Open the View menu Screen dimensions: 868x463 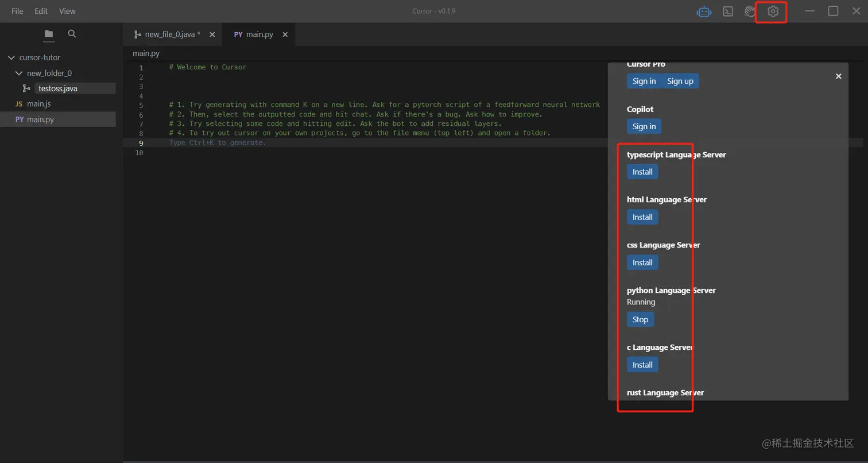67,11
